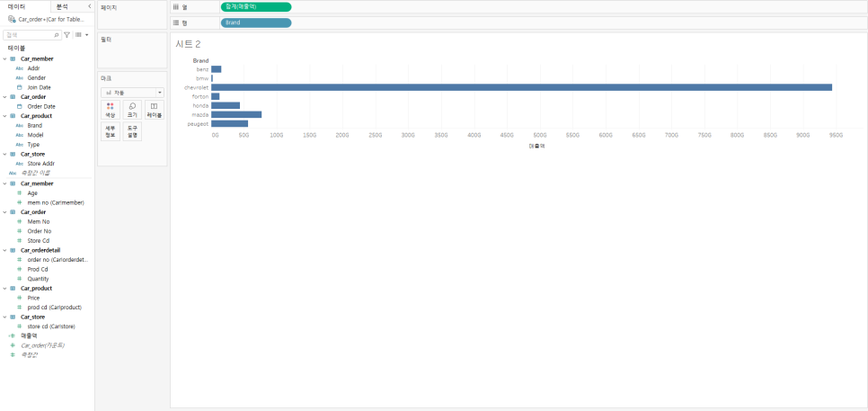
Task: Click the Abc icon beside Type
Action: (20, 145)
